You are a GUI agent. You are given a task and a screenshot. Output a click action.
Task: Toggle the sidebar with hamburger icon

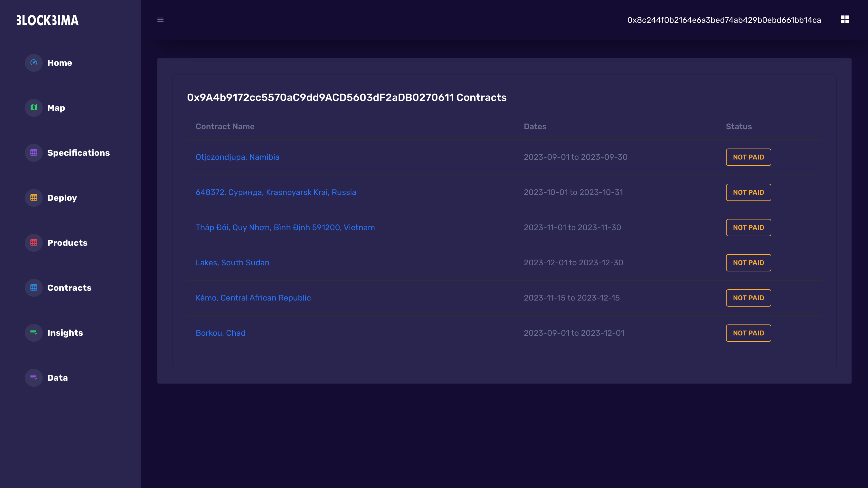[160, 20]
